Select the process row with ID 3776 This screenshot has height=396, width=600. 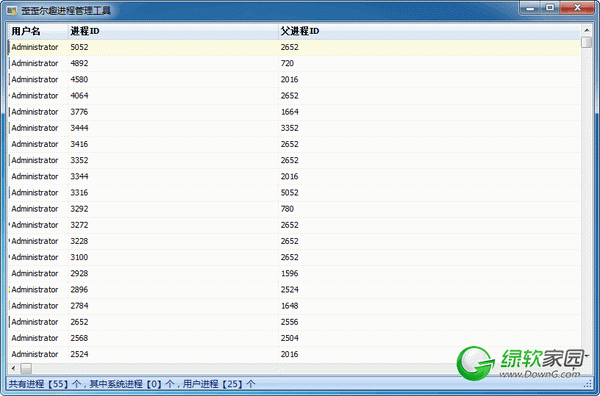click(294, 112)
